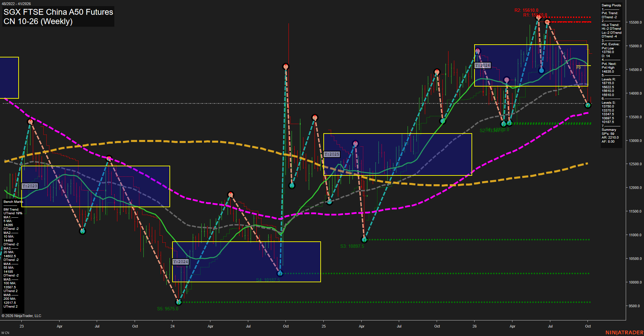Click the Y:2026 yearly box label
This screenshot has height=336, width=644.
[x=482, y=65]
